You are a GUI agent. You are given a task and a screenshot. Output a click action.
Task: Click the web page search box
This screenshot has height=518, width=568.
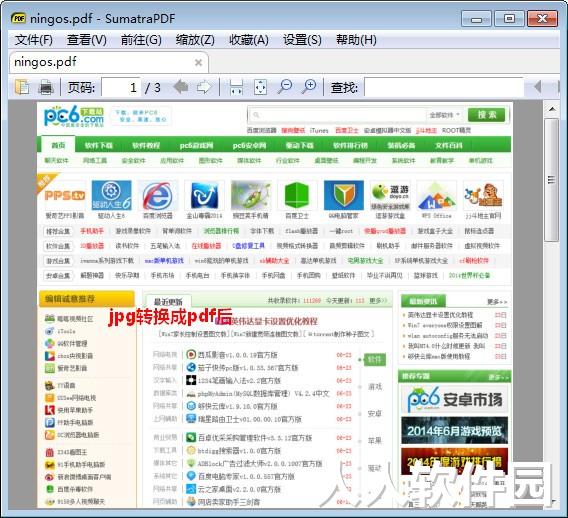[x=337, y=115]
